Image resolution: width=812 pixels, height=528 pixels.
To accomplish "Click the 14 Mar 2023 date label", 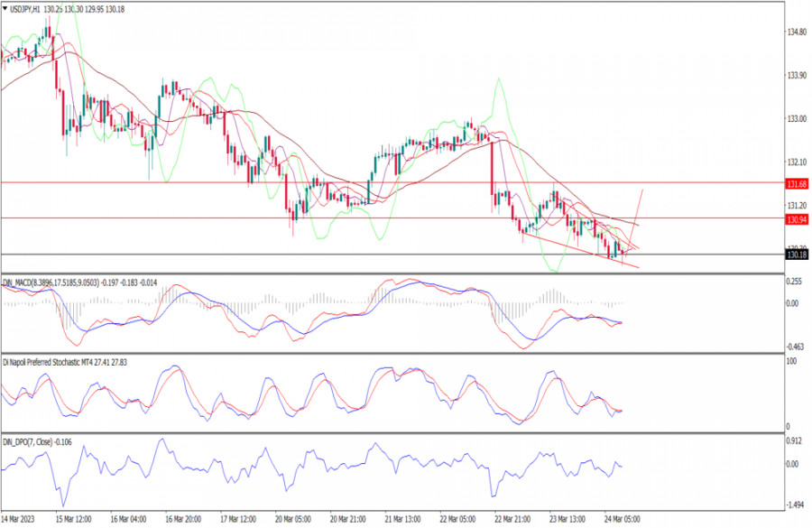I will click(18, 519).
